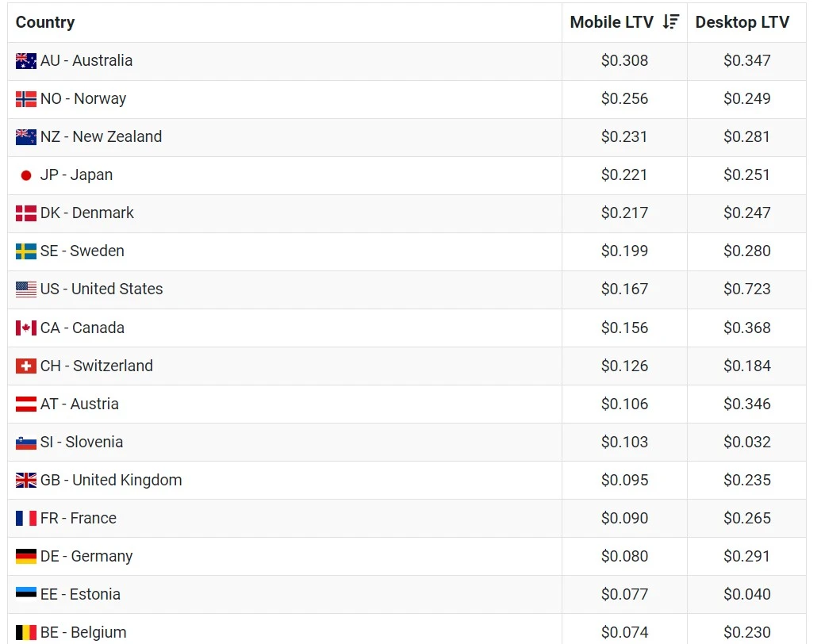821x644 pixels.
Task: Click the Canada flag icon
Action: pos(26,328)
